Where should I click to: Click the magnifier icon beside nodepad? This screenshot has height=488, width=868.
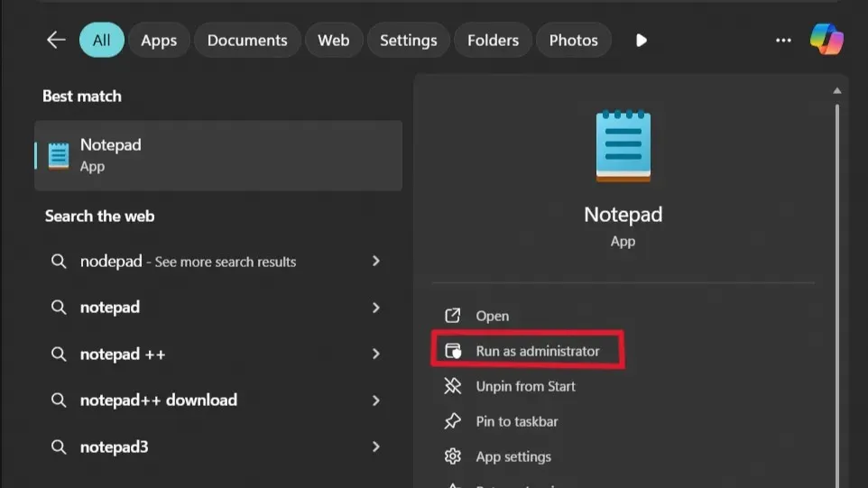pyautogui.click(x=59, y=262)
